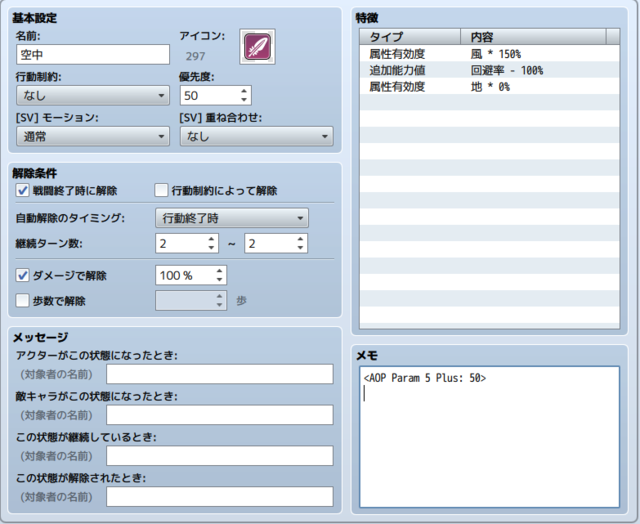This screenshot has width=640, height=524.
Task: Decrease ダメージで解除 percentage
Action: 220,280
